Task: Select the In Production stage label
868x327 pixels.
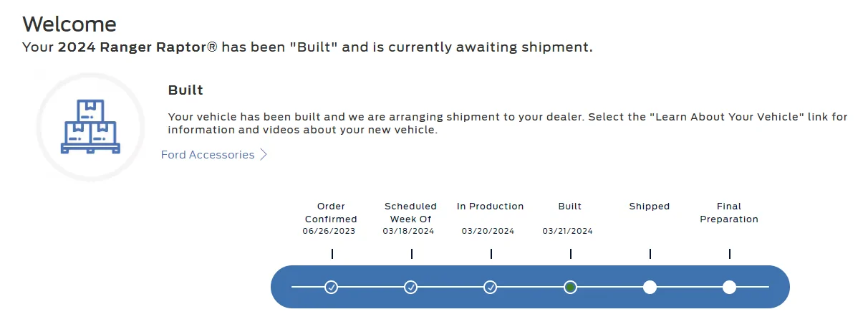Action: click(x=491, y=206)
